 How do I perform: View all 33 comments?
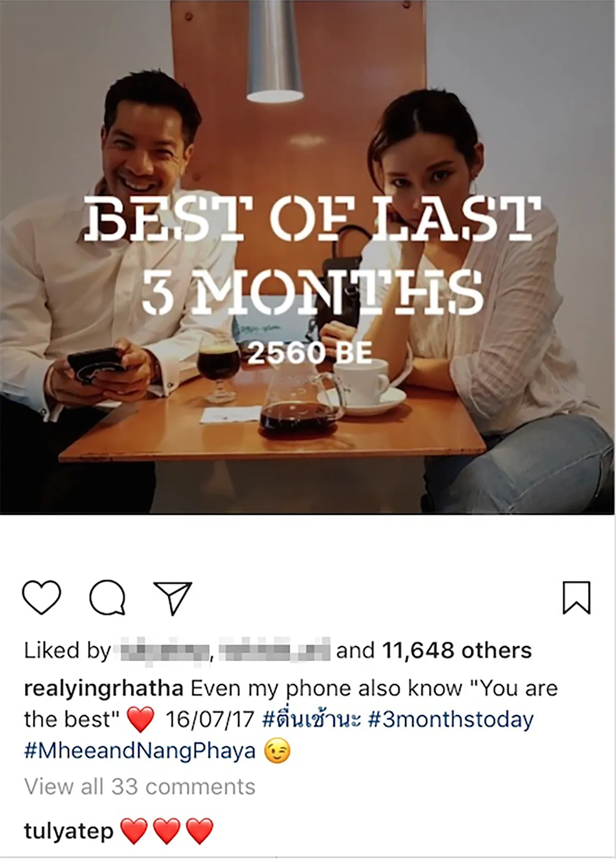point(140,787)
